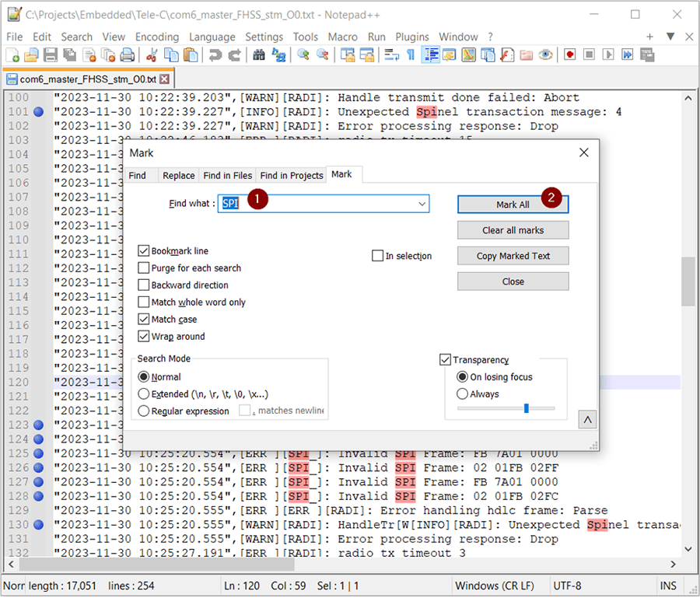The image size is (700, 598).
Task: Toggle Synchronize Horizontal Scrolling icon
Action: (366, 55)
